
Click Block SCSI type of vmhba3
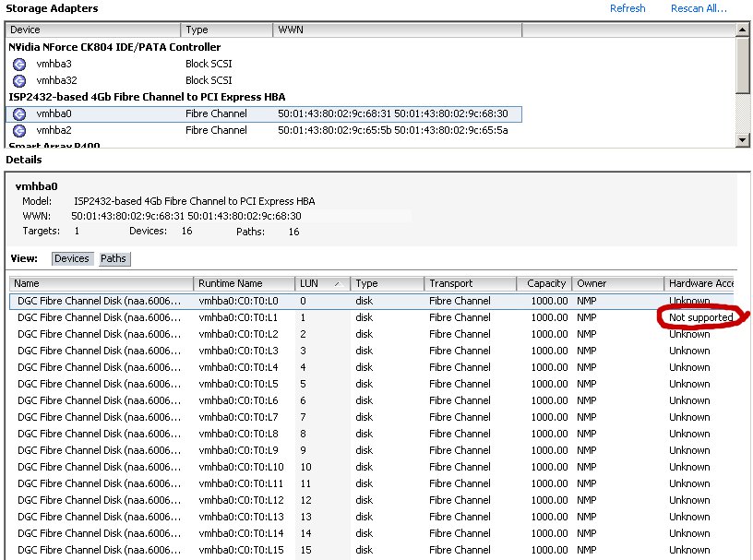(209, 64)
